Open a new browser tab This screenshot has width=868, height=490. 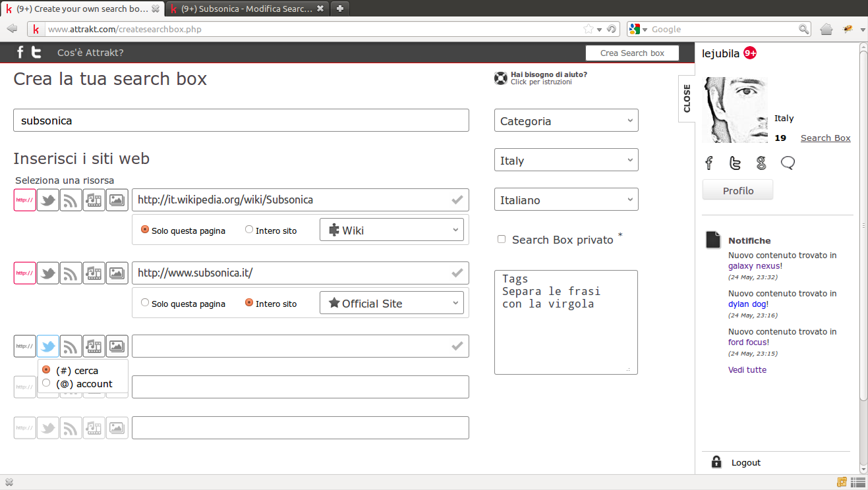[x=340, y=9]
